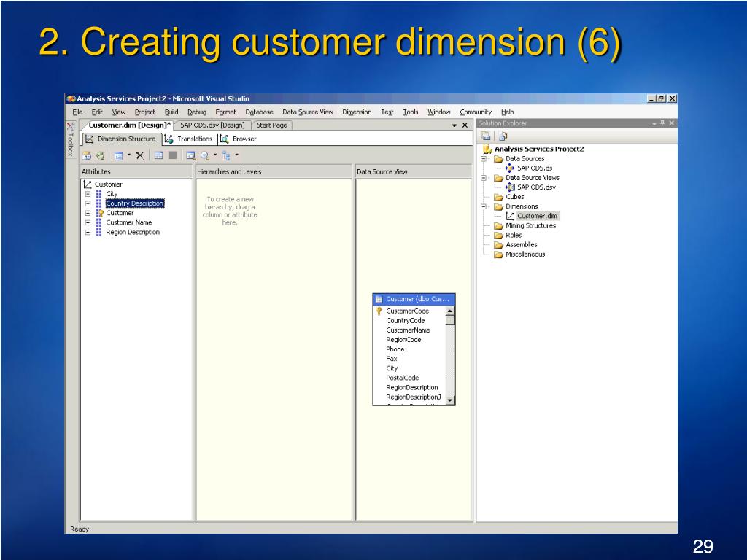Open the Browser tab
This screenshot has height=560, width=747.
[239, 139]
